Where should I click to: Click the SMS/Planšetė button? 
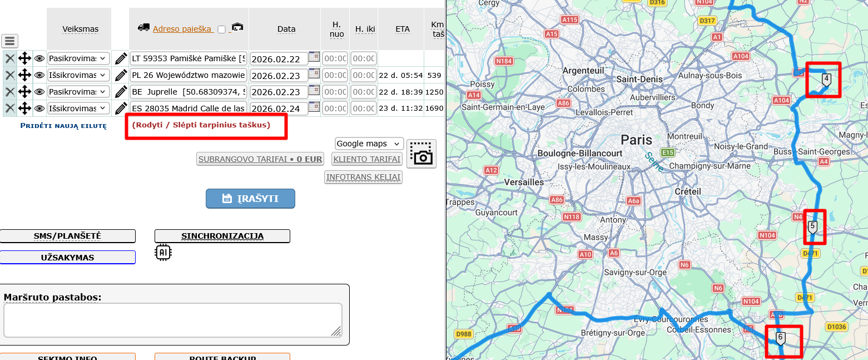coord(67,236)
